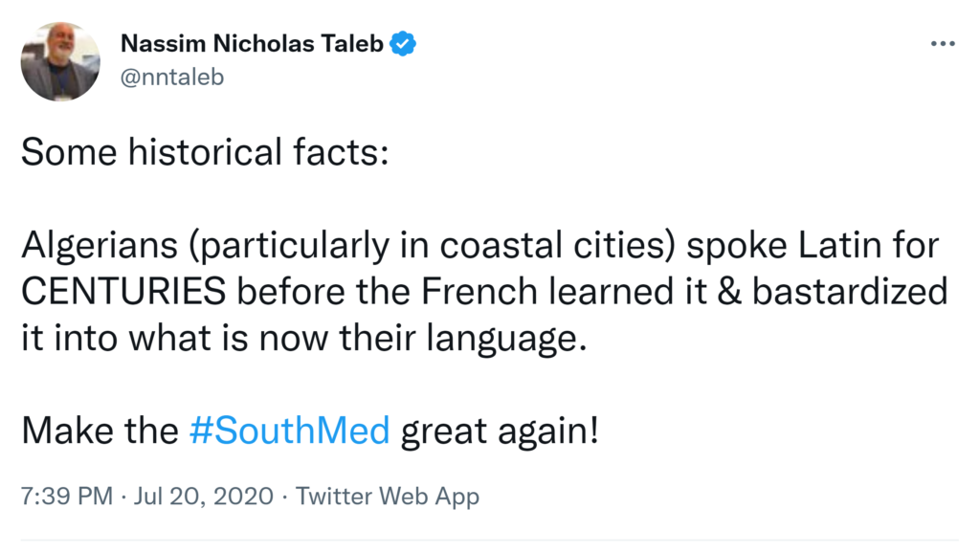
Task: Click the word Latin in the tweet
Action: [x=845, y=246]
